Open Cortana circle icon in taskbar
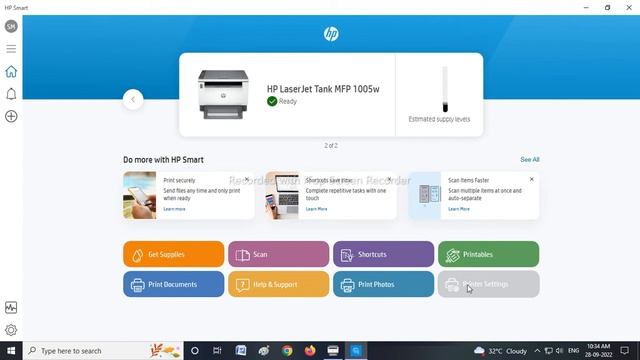The width and height of the screenshot is (640, 360). coord(195,351)
